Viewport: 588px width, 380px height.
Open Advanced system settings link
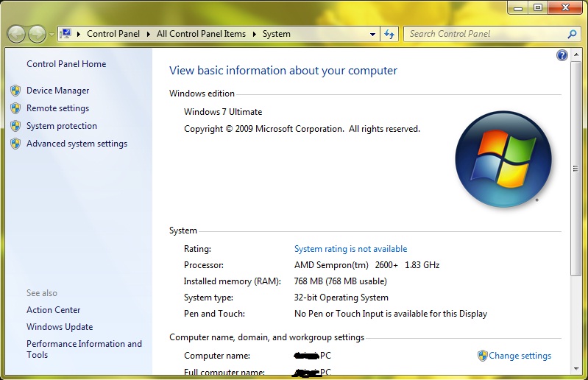(77, 144)
